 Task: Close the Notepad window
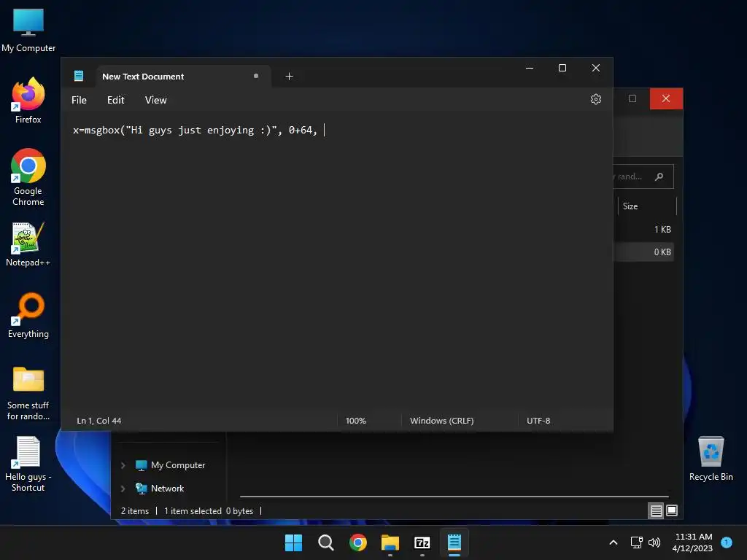[x=595, y=68]
